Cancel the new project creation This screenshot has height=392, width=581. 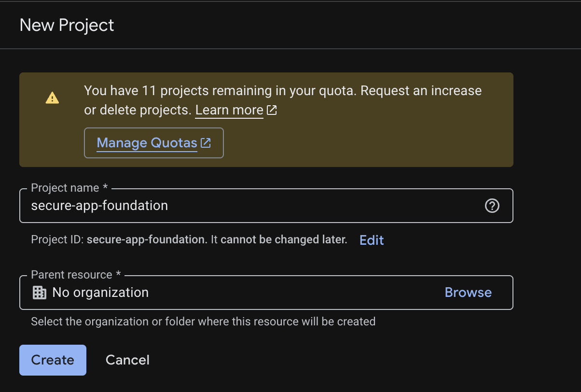coord(127,360)
